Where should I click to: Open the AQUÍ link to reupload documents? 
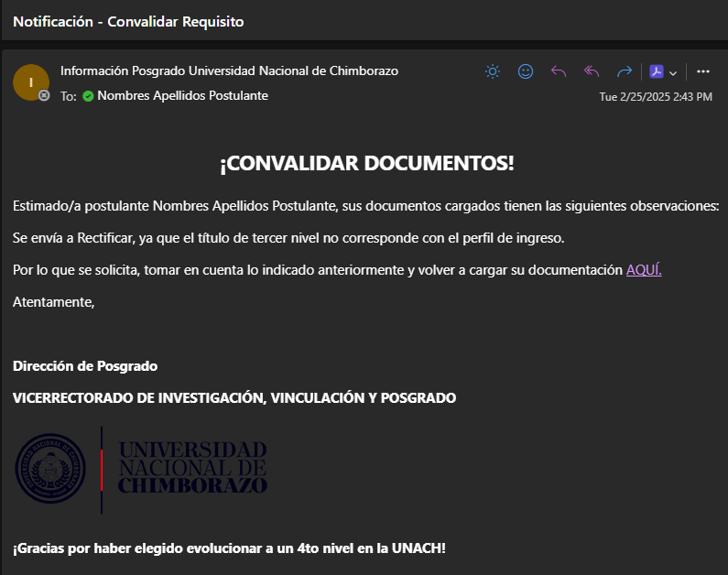click(x=643, y=269)
